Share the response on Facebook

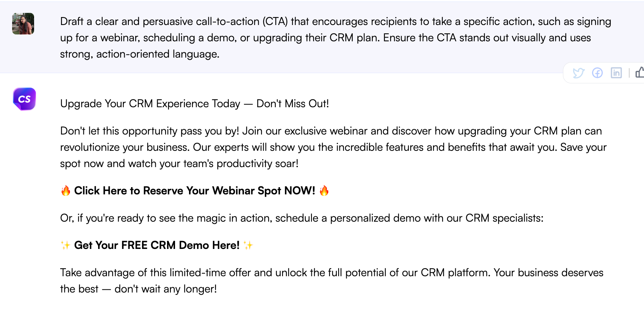pyautogui.click(x=597, y=73)
